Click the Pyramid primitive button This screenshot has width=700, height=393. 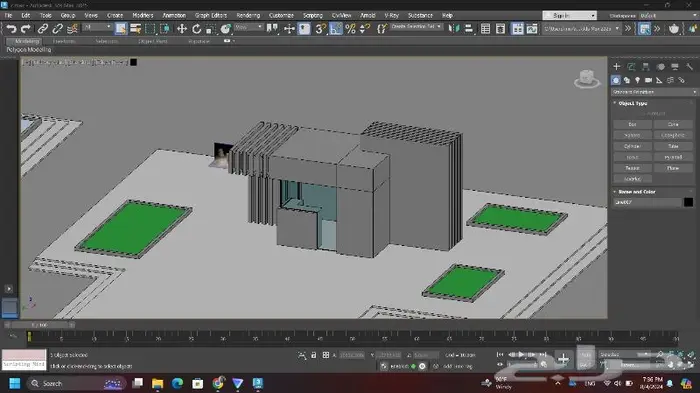(x=673, y=157)
